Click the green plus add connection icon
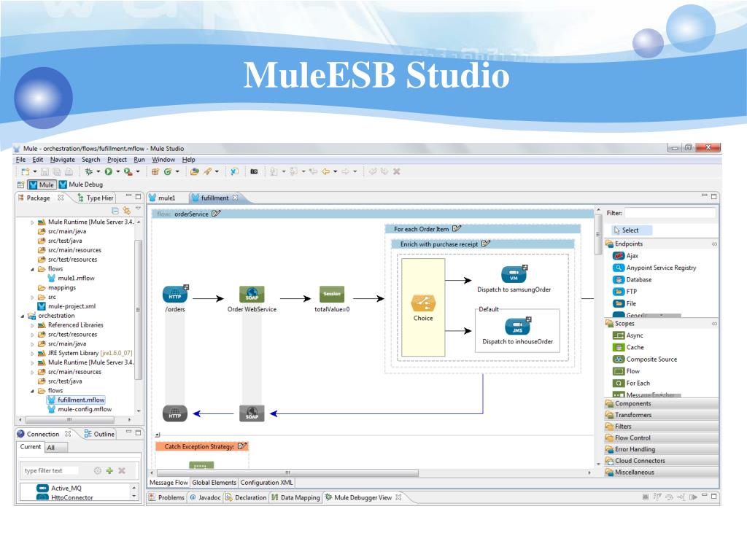The image size is (747, 560). click(x=109, y=470)
